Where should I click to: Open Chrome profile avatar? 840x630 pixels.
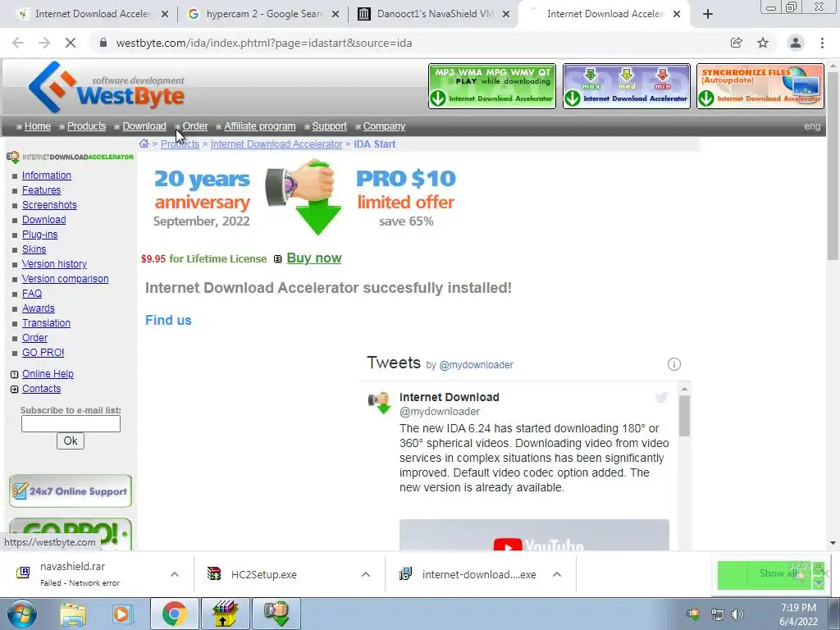(x=796, y=43)
